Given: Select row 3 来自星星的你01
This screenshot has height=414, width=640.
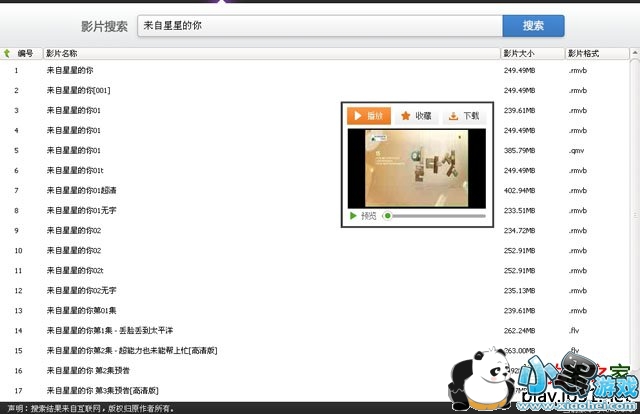Looking at the screenshot, I should [x=314, y=110].
